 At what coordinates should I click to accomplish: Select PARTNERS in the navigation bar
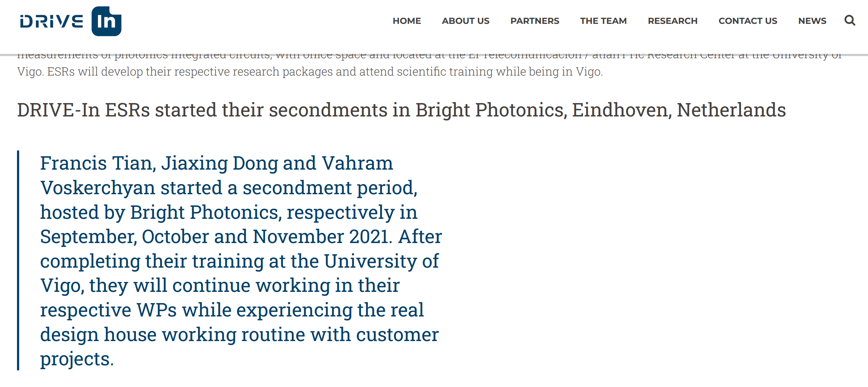[x=535, y=21]
